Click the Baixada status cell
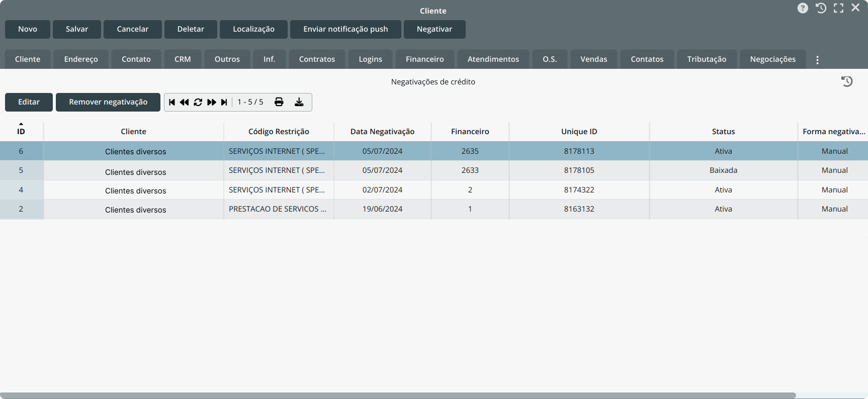The width and height of the screenshot is (868, 399). point(723,170)
